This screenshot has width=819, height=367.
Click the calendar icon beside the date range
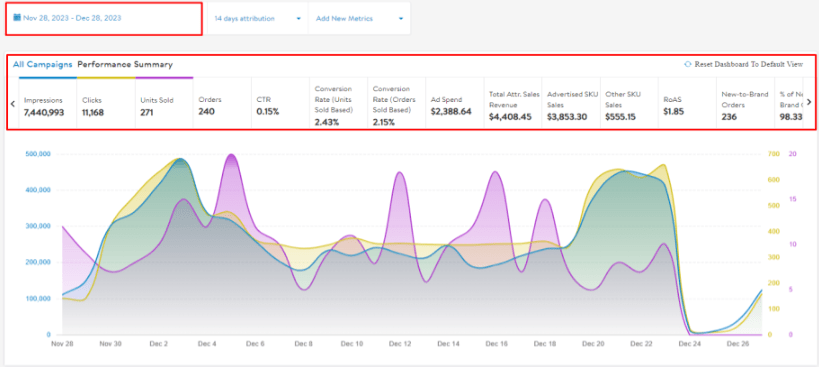[x=17, y=18]
